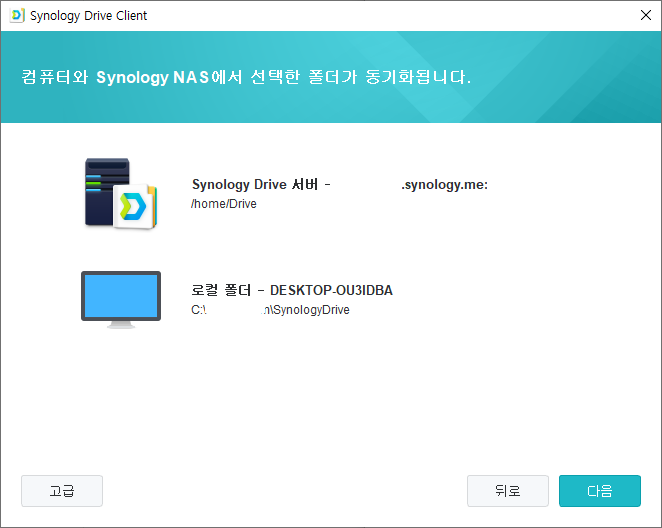Click the 뒤로 (Back) button
The height and width of the screenshot is (528, 662).
click(x=507, y=491)
